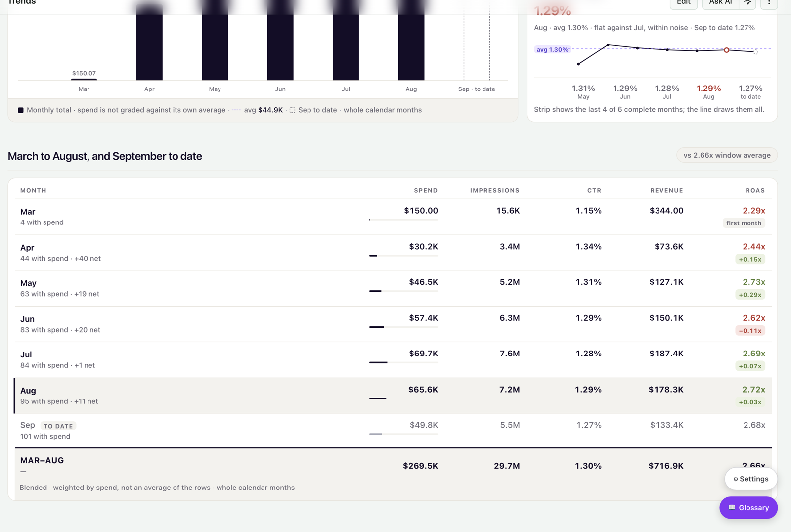Select the Jul month row
The width and height of the screenshot is (791, 532).
pos(393,360)
